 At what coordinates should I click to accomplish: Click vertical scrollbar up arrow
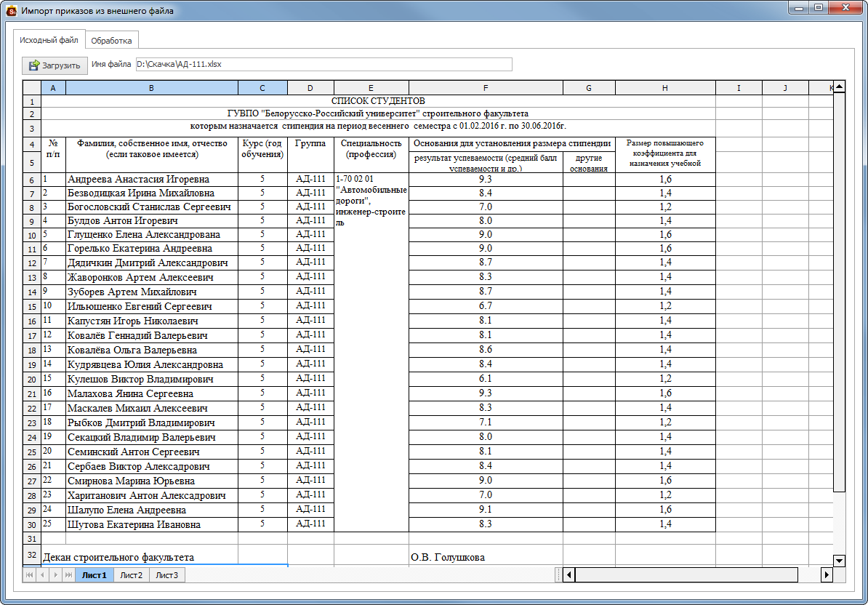coord(839,87)
